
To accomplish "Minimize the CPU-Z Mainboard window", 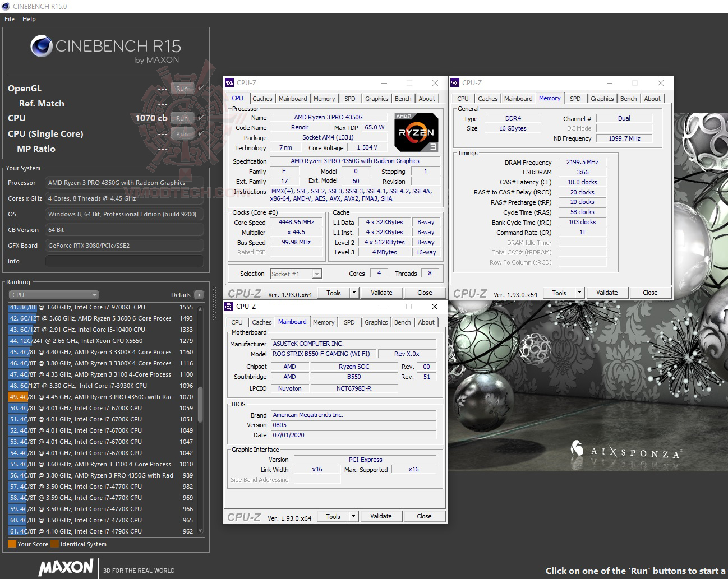I will (x=384, y=307).
